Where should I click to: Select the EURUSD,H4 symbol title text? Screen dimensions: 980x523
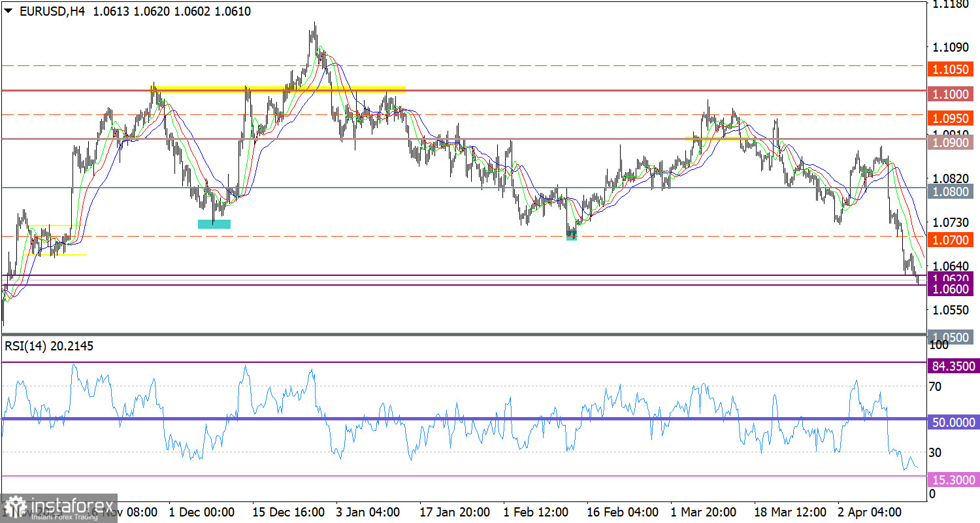point(52,11)
